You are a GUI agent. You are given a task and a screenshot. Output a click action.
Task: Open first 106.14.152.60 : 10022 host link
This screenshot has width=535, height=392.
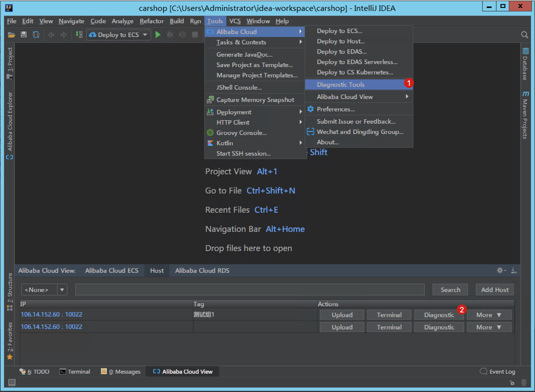[x=52, y=315]
